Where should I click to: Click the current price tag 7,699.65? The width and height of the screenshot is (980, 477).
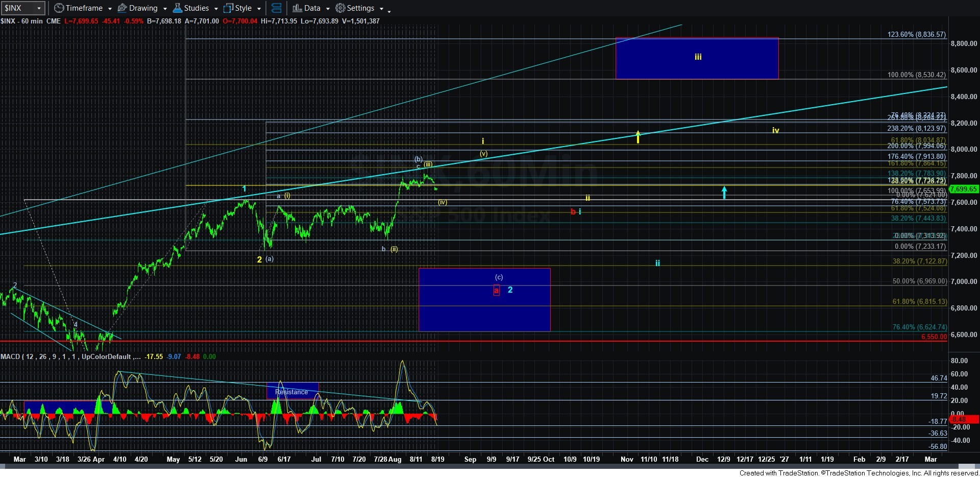click(964, 189)
